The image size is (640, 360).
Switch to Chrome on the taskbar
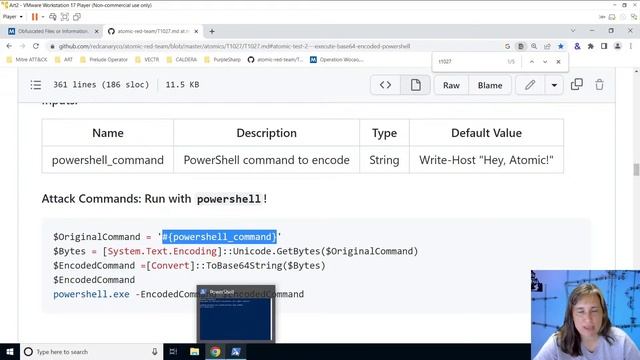coord(215,351)
